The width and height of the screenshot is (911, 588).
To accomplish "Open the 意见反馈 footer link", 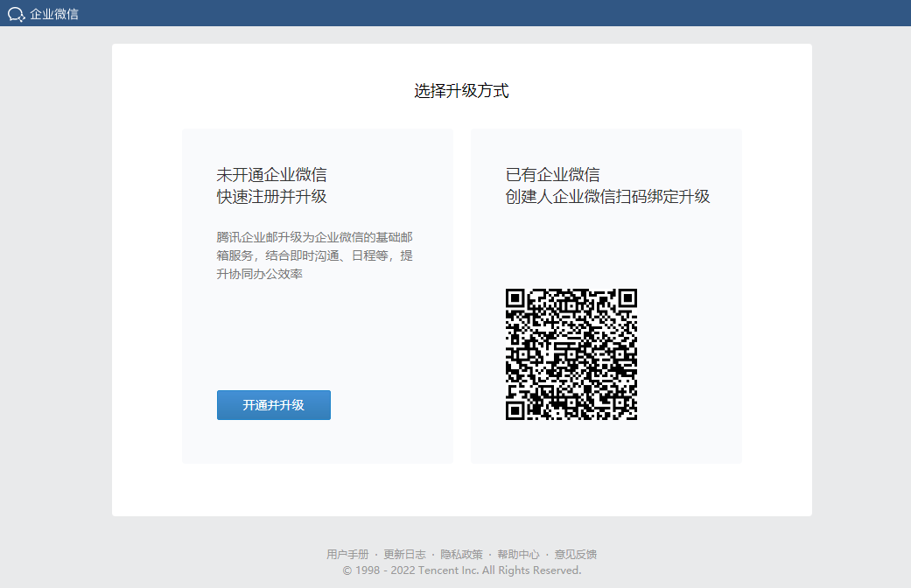I will coord(575,554).
